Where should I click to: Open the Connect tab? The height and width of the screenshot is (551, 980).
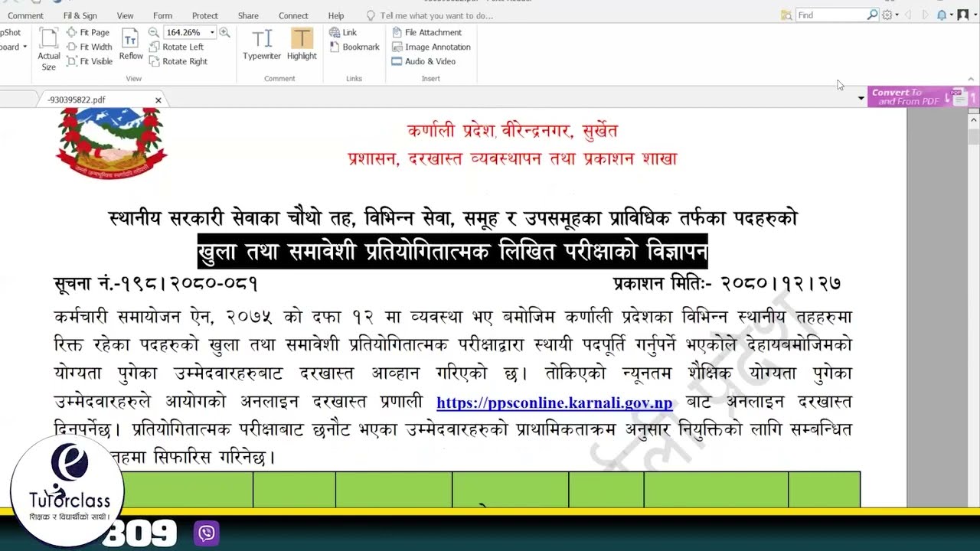click(293, 15)
